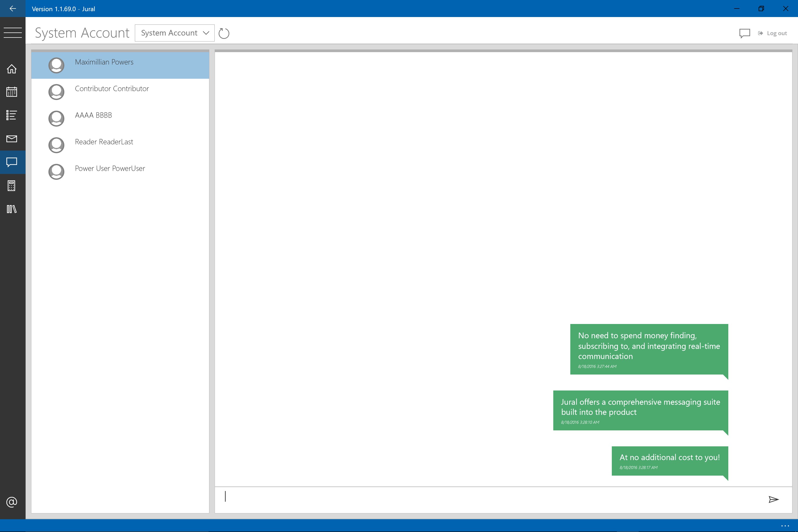Click the chat bubble icon near Log out
The height and width of the screenshot is (532, 798).
(x=744, y=33)
